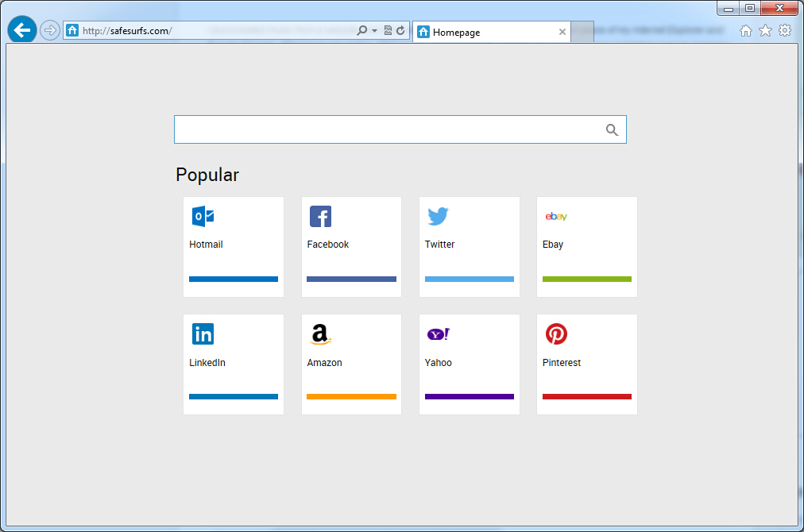Click the site favicon in the address bar
804x532 pixels.
coord(72,30)
